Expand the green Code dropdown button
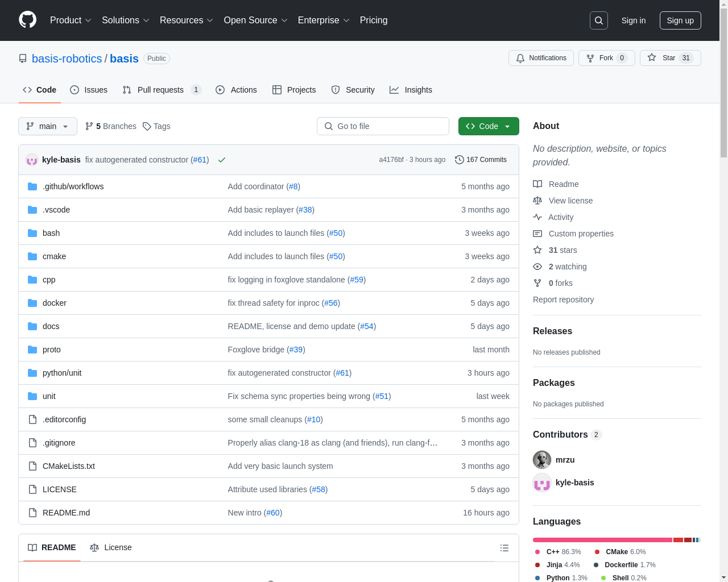Image resolution: width=728 pixels, height=582 pixels. (x=489, y=126)
